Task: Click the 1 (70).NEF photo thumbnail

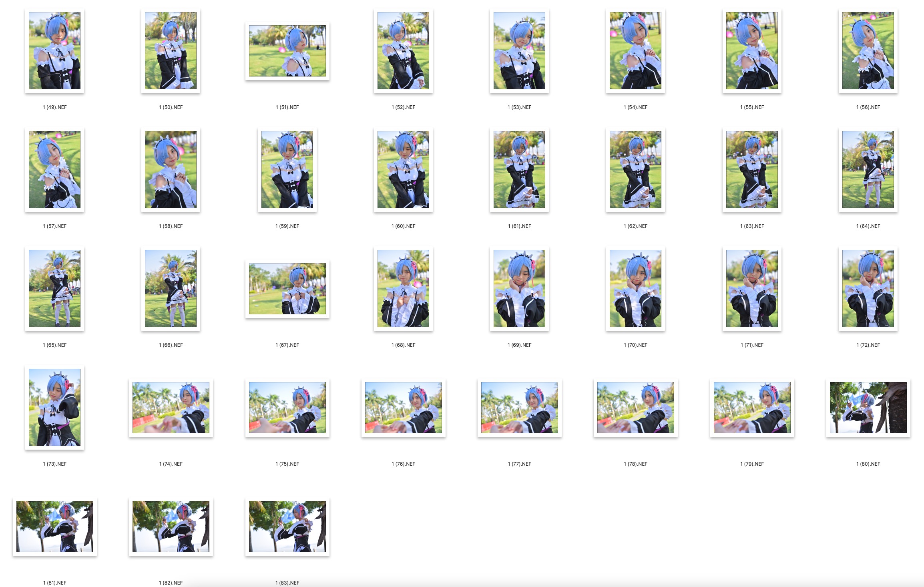Action: click(635, 288)
